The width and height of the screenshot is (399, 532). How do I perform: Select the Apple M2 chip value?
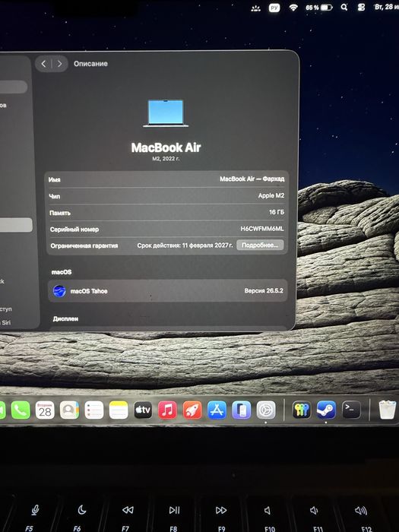pyautogui.click(x=271, y=195)
